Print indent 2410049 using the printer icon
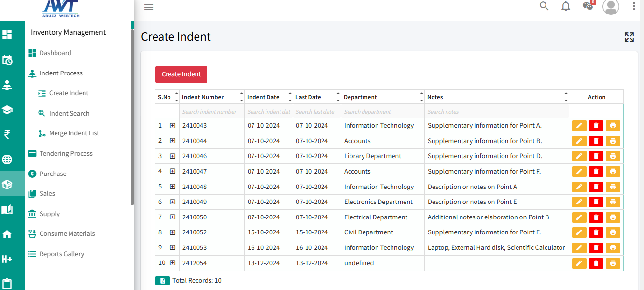This screenshot has width=644, height=290. pyautogui.click(x=613, y=202)
